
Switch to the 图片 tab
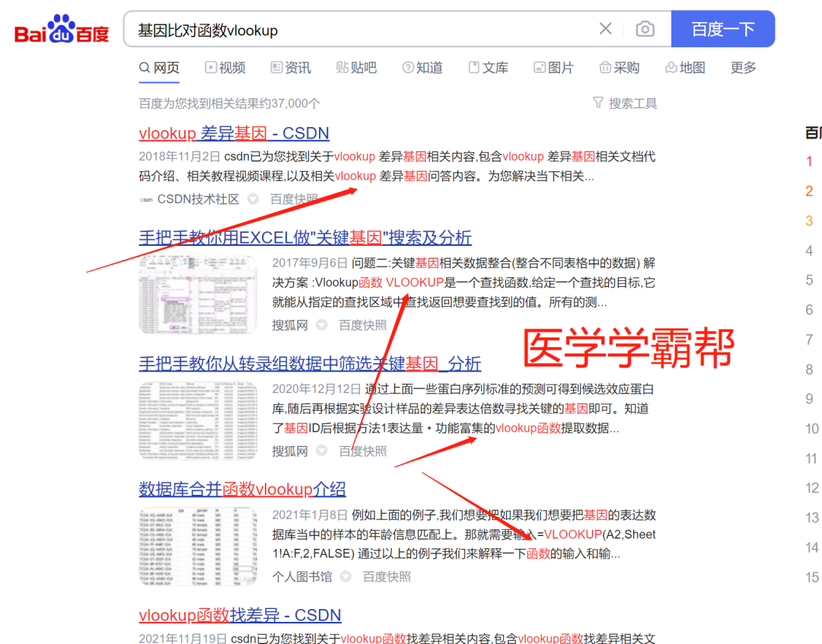click(x=553, y=68)
